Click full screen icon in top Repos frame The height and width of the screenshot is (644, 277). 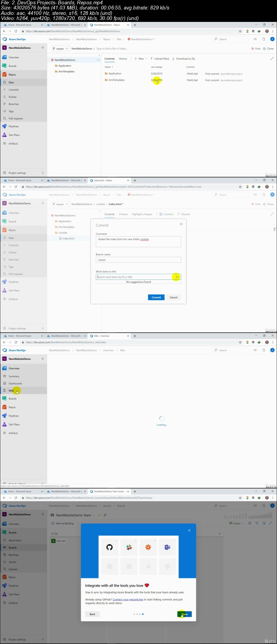272,58
